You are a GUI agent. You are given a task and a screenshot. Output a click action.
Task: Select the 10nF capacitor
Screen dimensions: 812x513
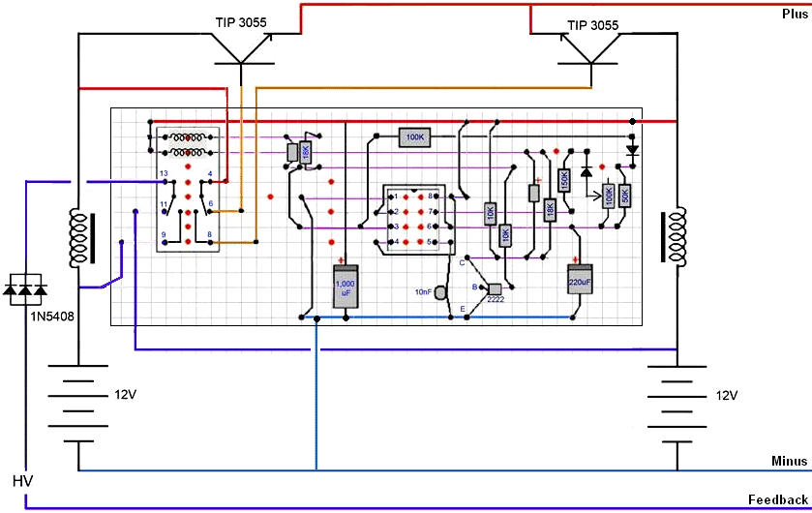pos(439,291)
